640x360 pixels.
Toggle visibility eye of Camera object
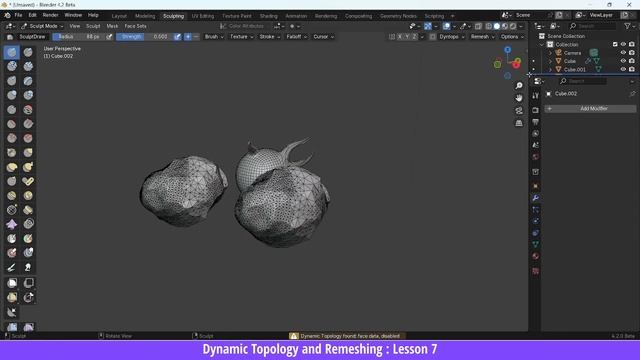(x=623, y=53)
